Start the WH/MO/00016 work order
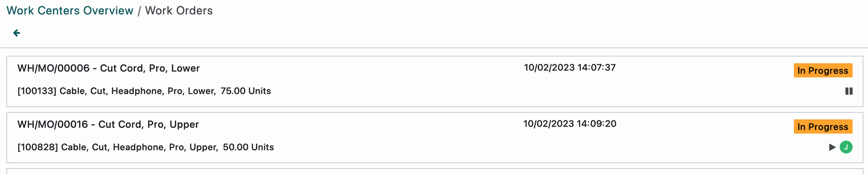868x174 pixels. tap(832, 147)
